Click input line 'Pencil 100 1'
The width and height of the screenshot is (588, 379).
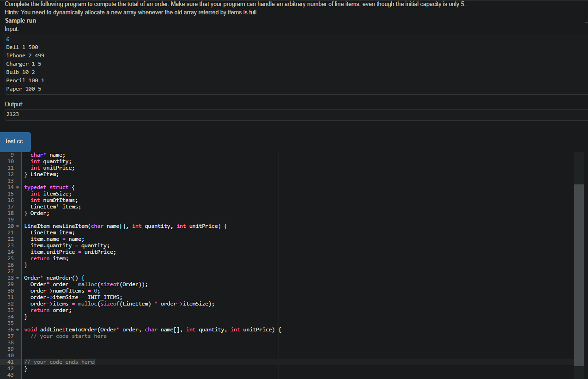[25, 80]
